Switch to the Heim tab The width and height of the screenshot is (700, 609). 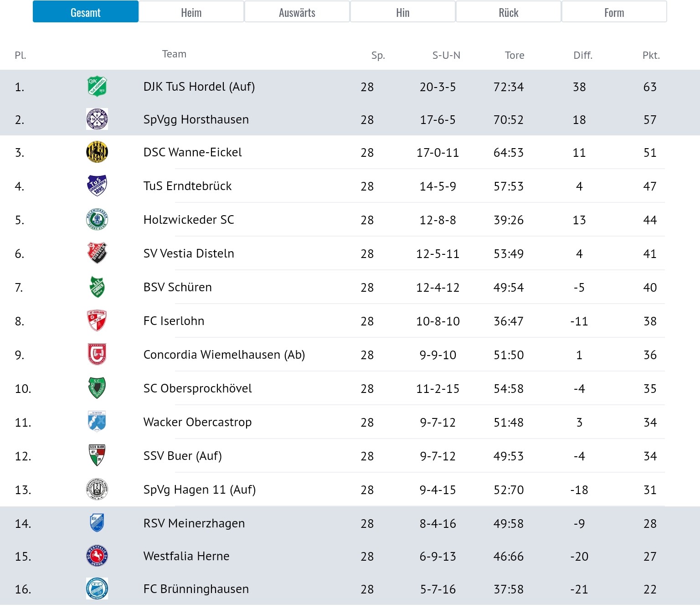click(191, 12)
